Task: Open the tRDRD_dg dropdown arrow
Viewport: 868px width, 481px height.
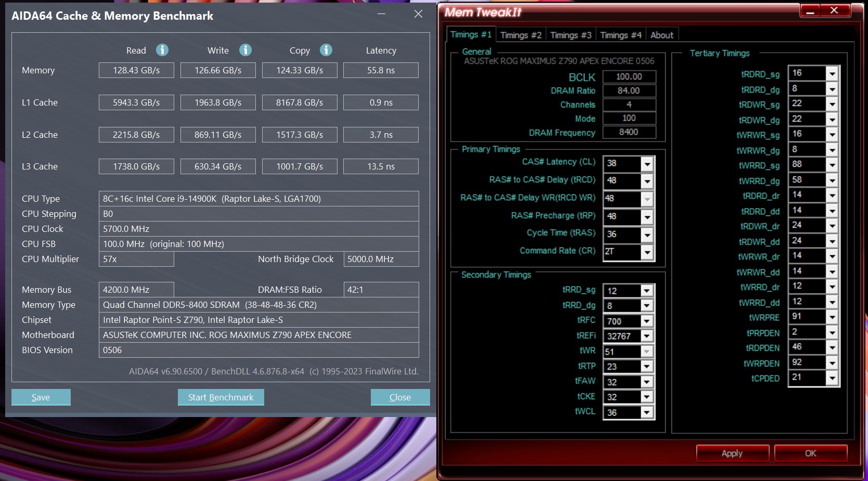Action: 832,89
